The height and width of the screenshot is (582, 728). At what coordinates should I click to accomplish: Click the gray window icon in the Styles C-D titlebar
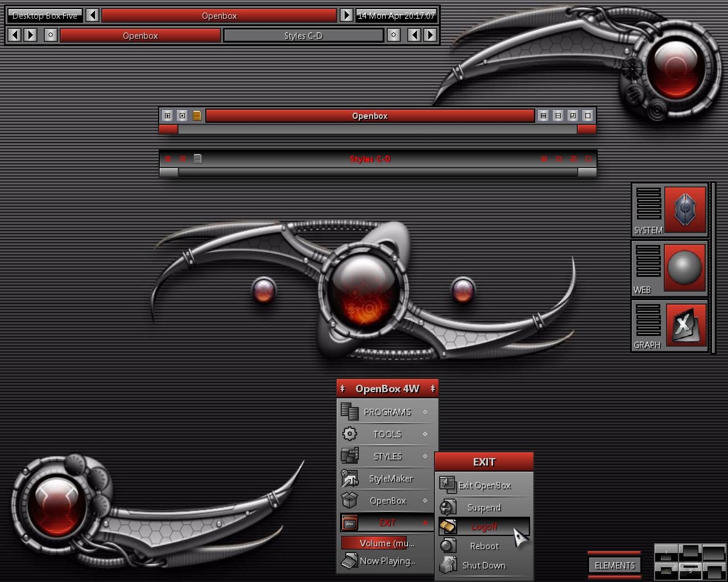[197, 159]
